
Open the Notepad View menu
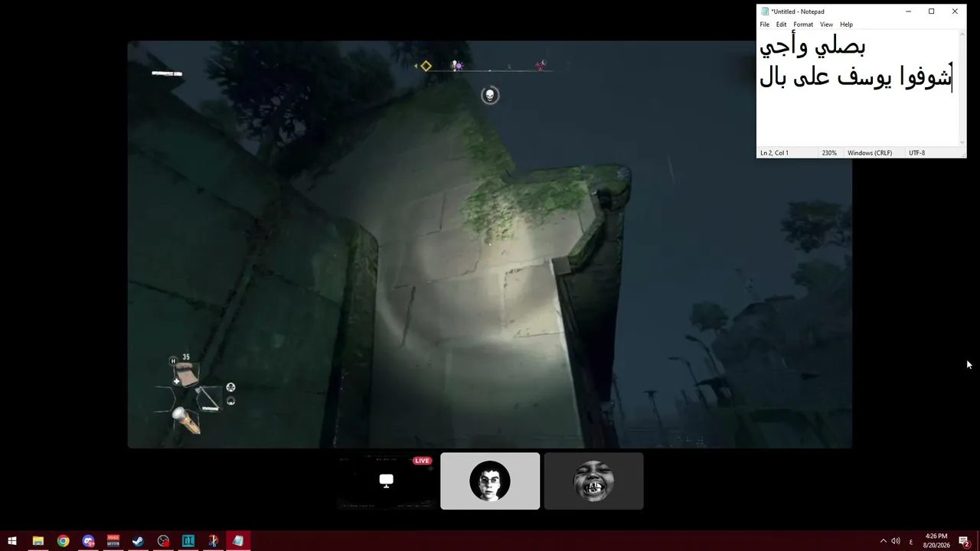826,24
